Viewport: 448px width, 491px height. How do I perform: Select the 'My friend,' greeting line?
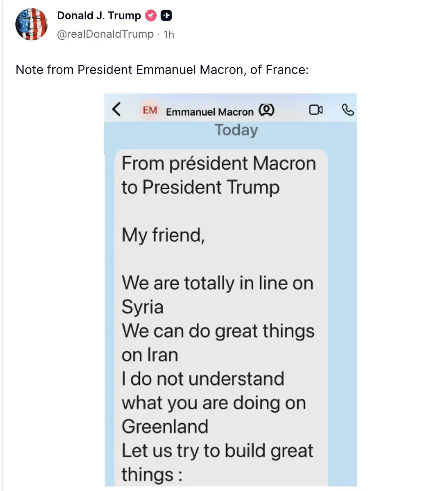click(x=163, y=235)
